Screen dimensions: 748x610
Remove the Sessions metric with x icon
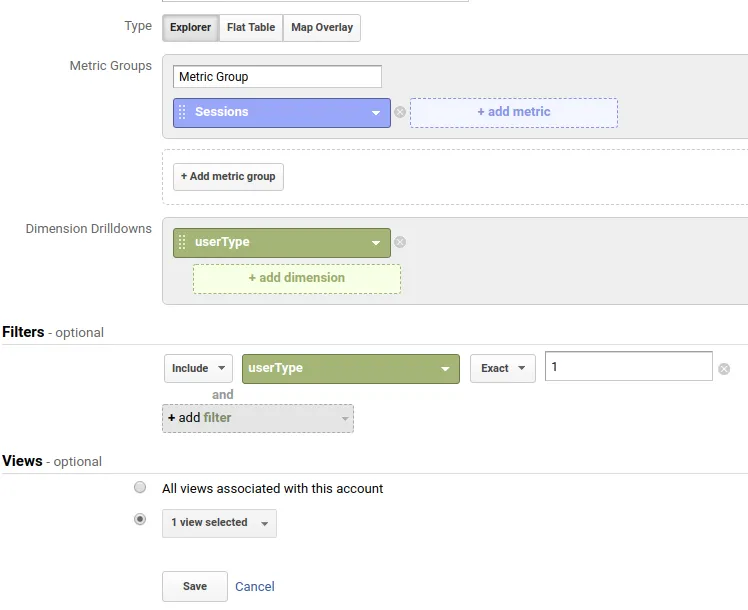400,112
